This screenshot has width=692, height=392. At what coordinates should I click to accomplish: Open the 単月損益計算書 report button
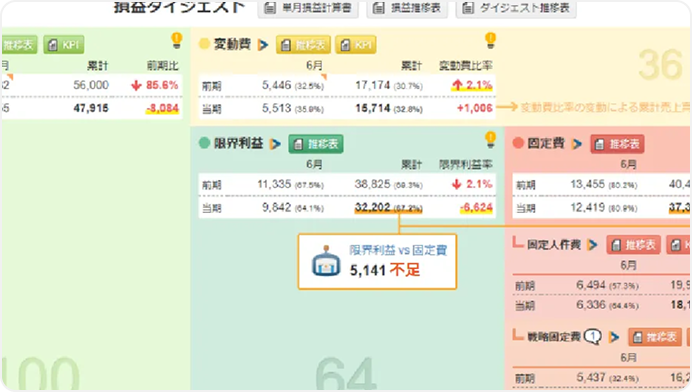click(308, 8)
